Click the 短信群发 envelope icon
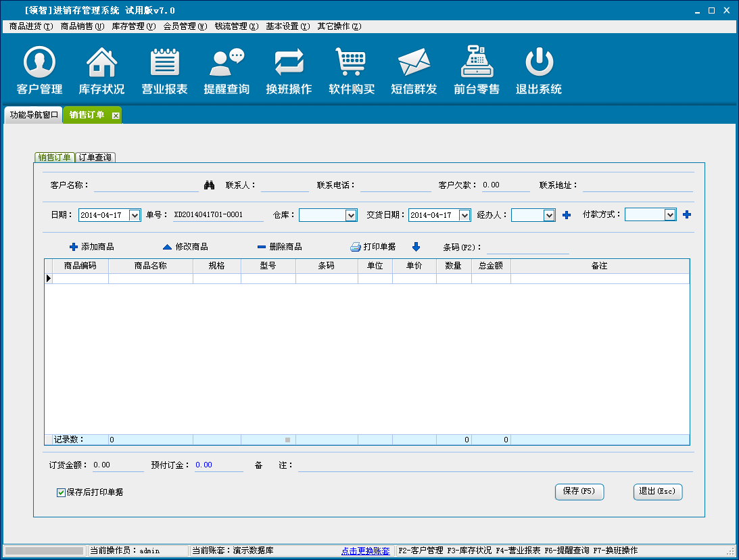739x560 pixels. click(414, 63)
